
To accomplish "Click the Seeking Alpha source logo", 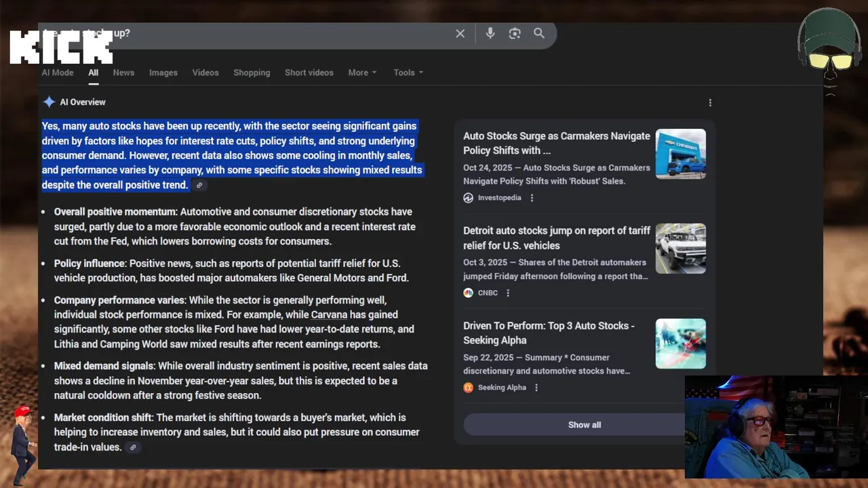I will point(468,388).
